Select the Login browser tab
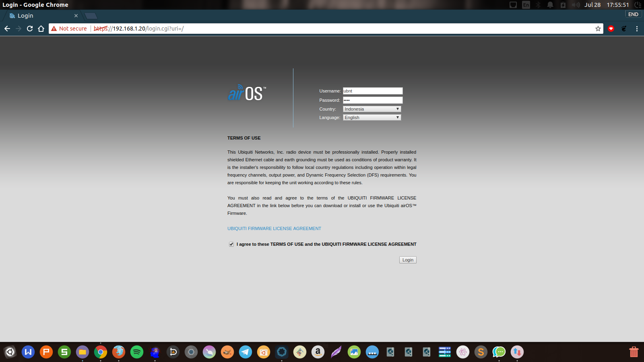Image resolution: width=644 pixels, height=362 pixels. (42, 16)
